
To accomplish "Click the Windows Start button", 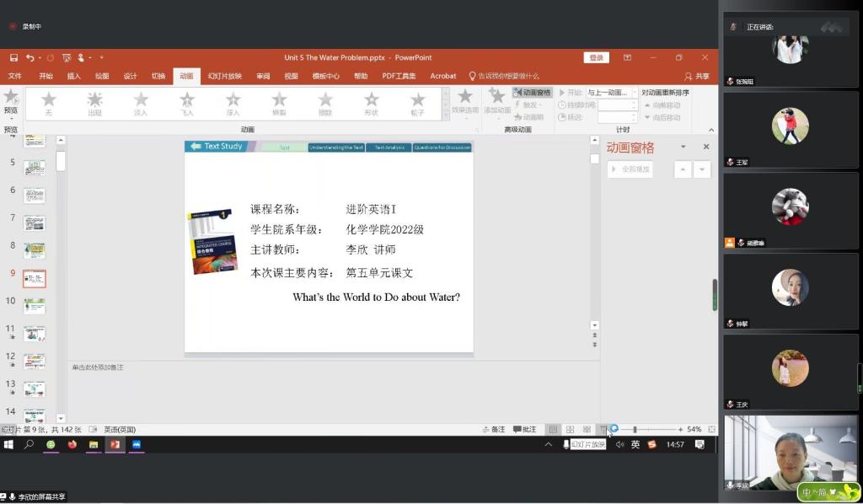I will 8,444.
